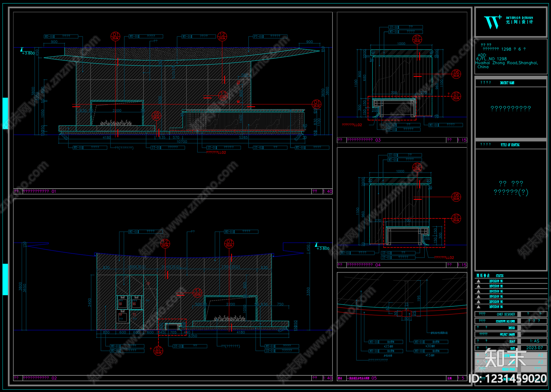Viewport: 551px width, 392px height.
Task: Click the 'ADD:' address label
Action: (482, 55)
